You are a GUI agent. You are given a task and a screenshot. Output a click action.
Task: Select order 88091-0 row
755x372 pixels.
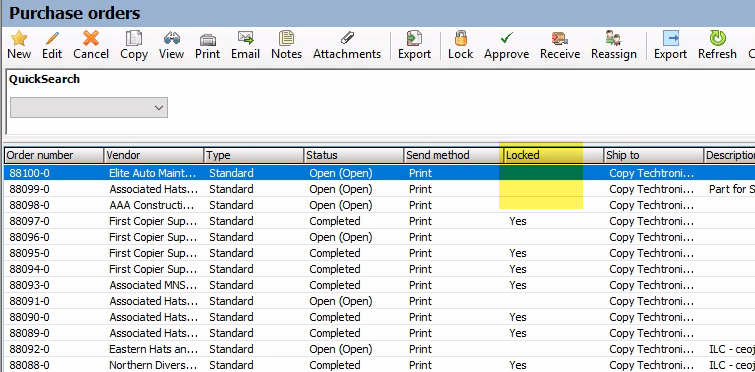pos(379,301)
